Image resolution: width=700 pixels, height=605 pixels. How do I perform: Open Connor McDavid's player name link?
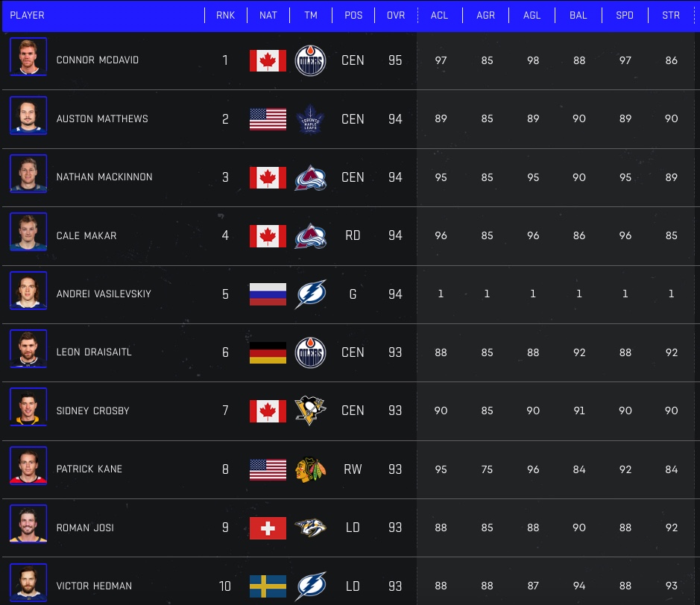pyautogui.click(x=98, y=60)
